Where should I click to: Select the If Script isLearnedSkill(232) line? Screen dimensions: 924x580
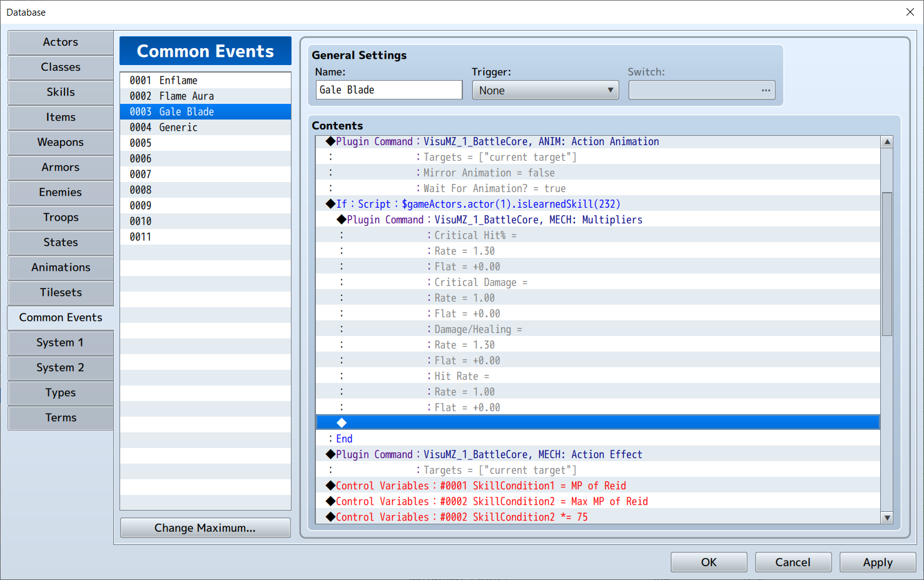[x=597, y=204]
